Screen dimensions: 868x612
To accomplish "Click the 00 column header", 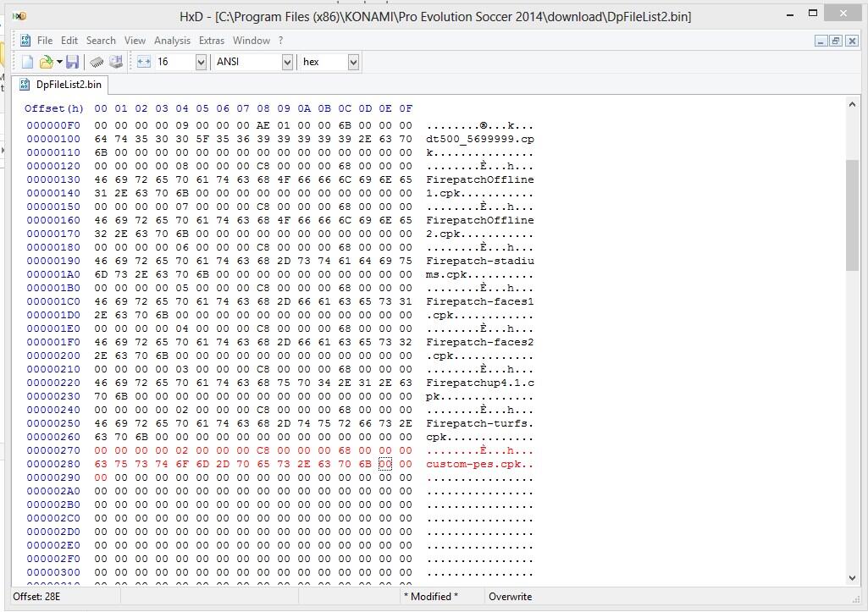I will point(101,108).
